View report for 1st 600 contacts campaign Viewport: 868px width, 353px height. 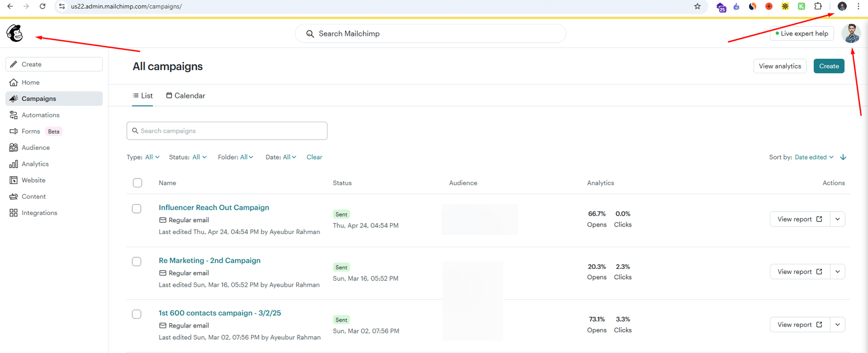[x=800, y=325]
